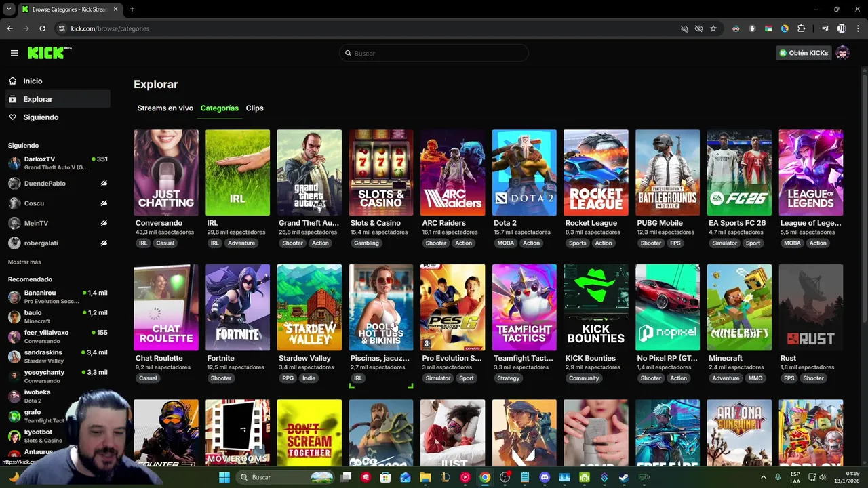This screenshot has width=868, height=488.
Task: Open the Dota 2 category thumbnail
Action: click(x=524, y=172)
